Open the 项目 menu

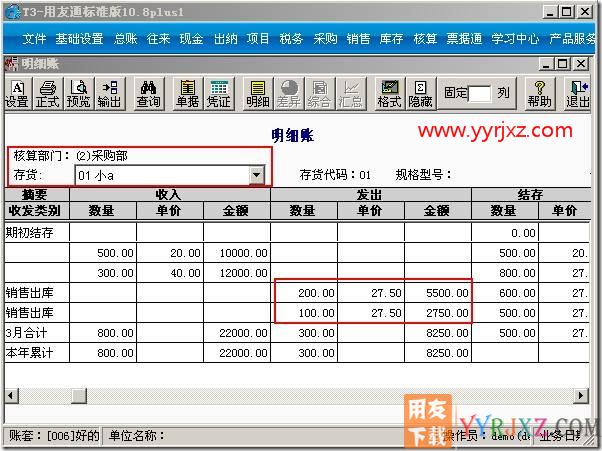[258, 39]
